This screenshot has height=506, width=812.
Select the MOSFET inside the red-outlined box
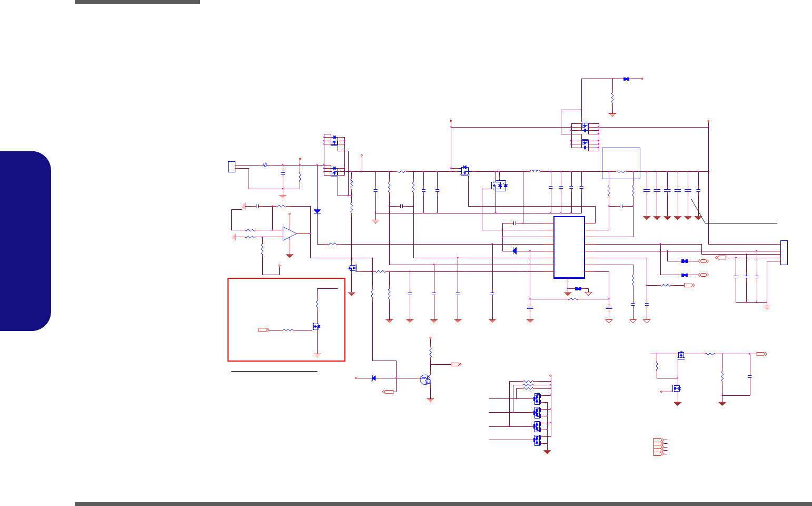(316, 327)
